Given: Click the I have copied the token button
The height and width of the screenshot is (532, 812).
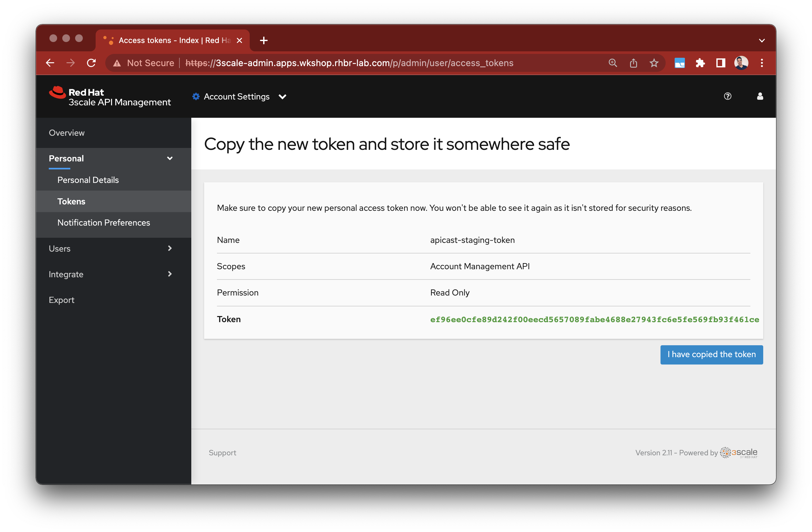Looking at the screenshot, I should [711, 355].
